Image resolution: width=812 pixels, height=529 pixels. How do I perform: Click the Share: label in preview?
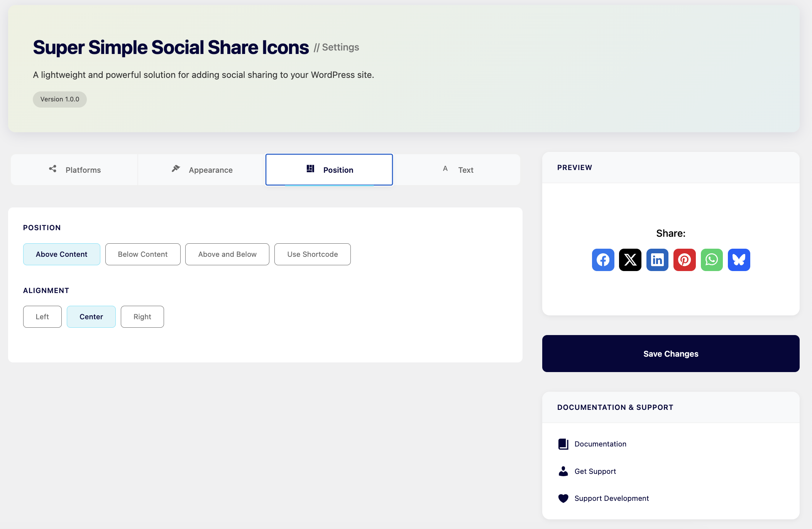click(x=671, y=233)
